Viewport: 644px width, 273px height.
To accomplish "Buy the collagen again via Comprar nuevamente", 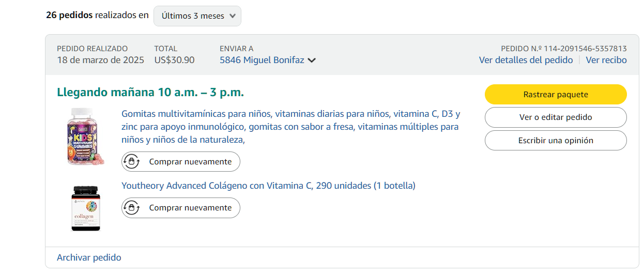I will [181, 208].
